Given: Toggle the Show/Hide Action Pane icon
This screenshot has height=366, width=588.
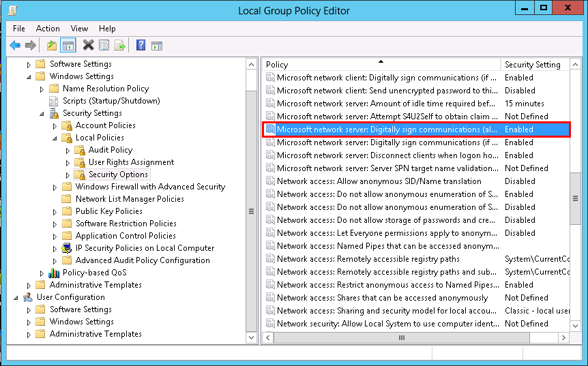Looking at the screenshot, I should coord(156,46).
